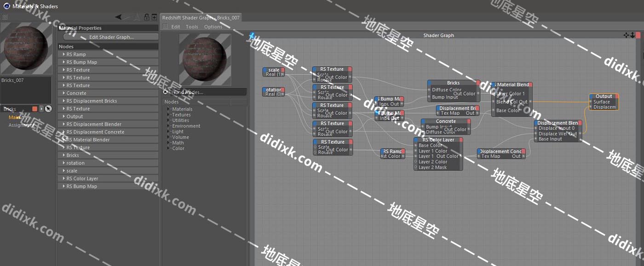
Task: Expand the Light category in node tree
Action: click(169, 131)
